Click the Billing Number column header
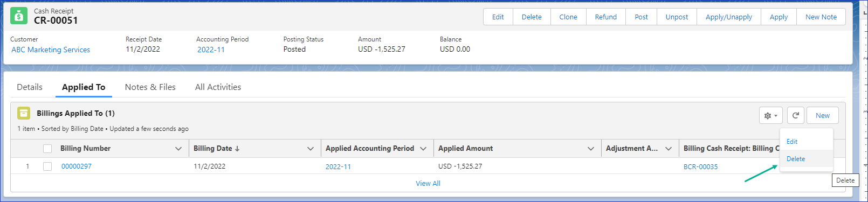The width and height of the screenshot is (868, 202). click(x=85, y=148)
